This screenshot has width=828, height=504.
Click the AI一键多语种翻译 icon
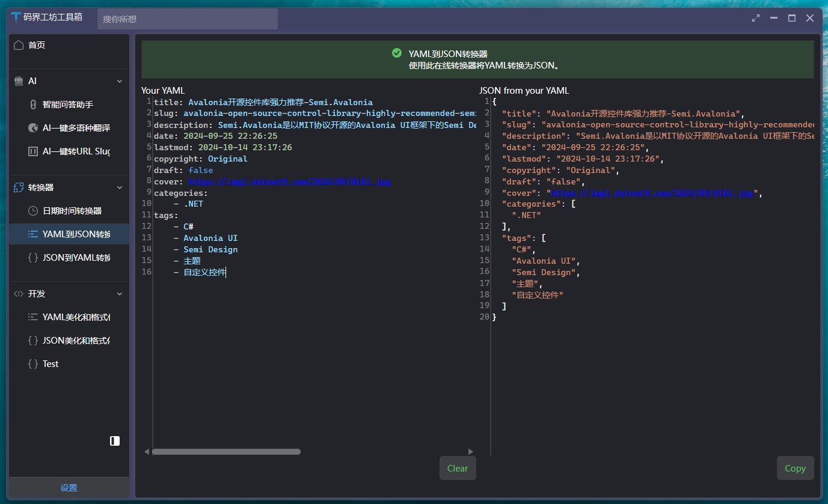pyautogui.click(x=33, y=128)
